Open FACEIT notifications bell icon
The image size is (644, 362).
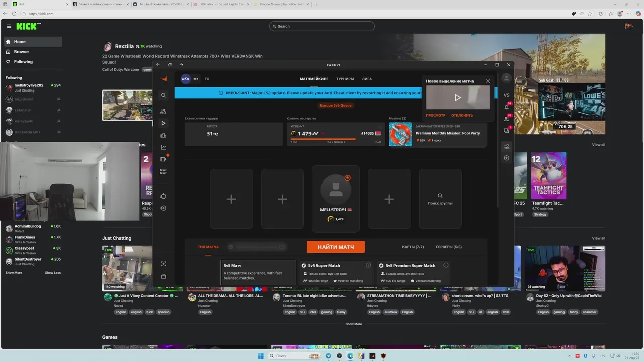coord(507,107)
